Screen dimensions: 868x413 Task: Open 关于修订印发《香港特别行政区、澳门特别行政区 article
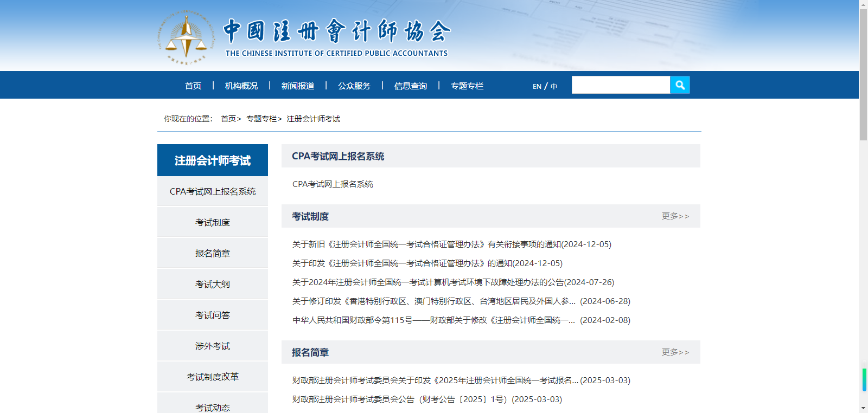461,301
